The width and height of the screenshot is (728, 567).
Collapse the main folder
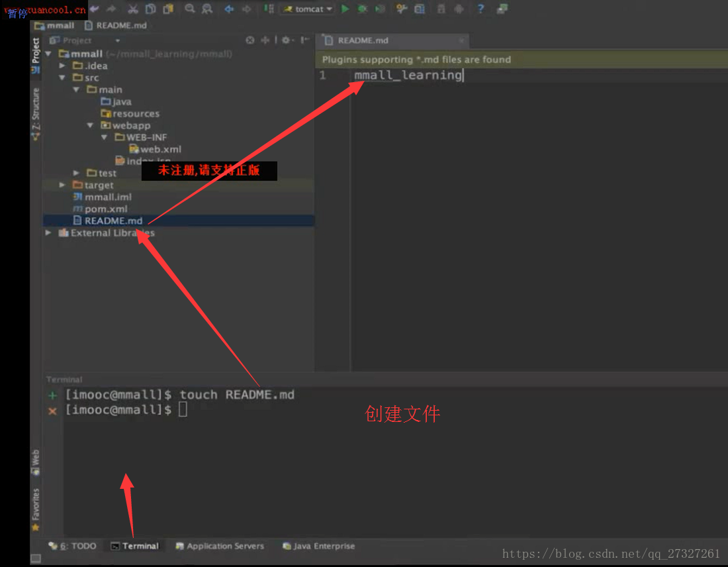pyautogui.click(x=76, y=89)
